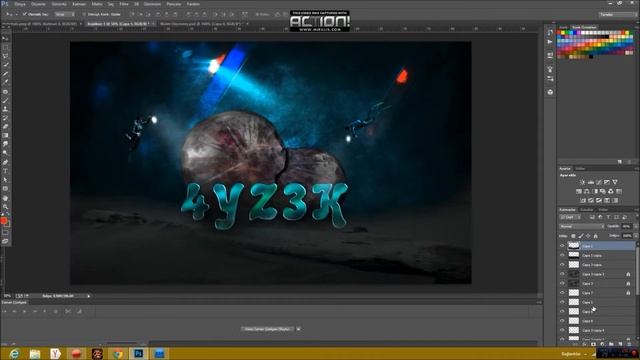Screen dimensions: 640x360
Task: Open the layer filter kind dropdown
Action: (x=570, y=217)
